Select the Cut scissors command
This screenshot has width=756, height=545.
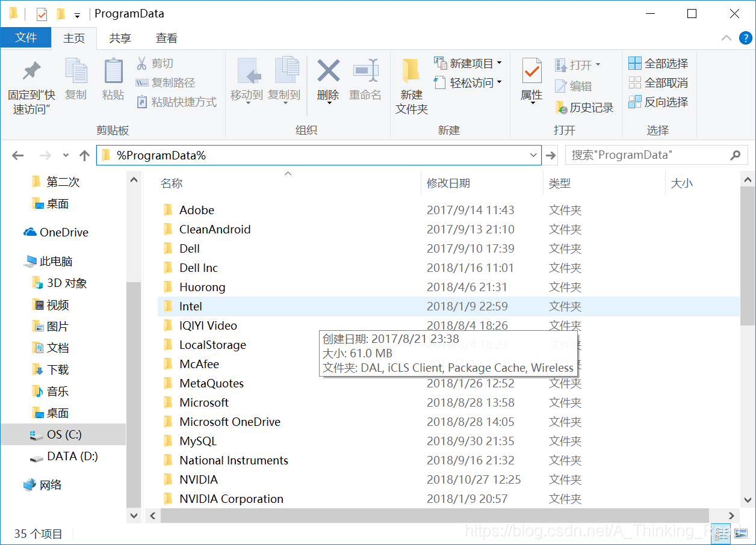[155, 63]
